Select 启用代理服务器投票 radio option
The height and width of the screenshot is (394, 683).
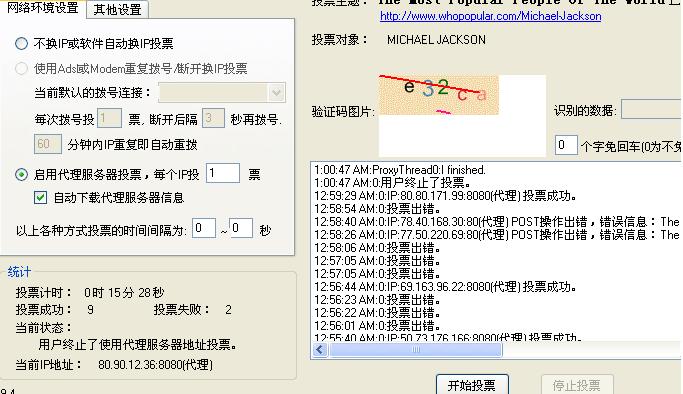pyautogui.click(x=21, y=175)
